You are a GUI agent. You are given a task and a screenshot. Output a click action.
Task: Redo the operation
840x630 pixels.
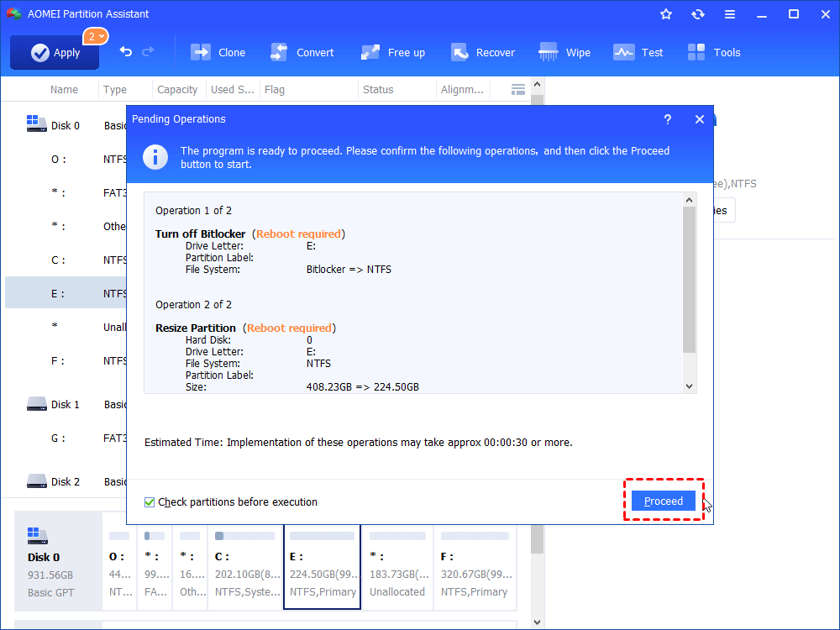pos(148,51)
